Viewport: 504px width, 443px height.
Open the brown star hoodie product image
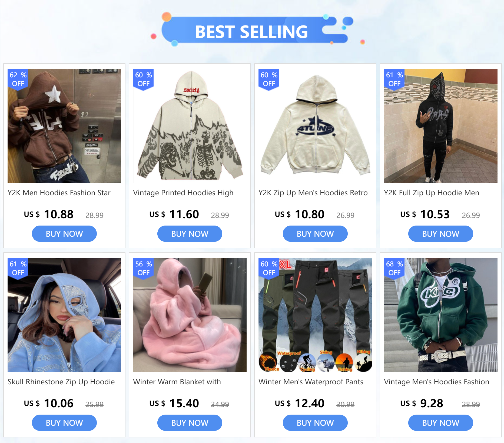coord(64,126)
